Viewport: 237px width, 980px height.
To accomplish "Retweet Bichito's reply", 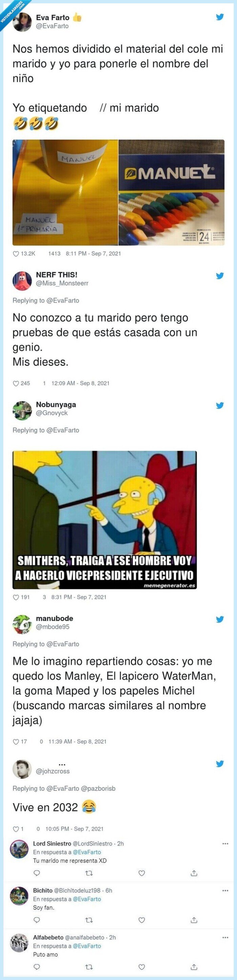I will 89,920.
